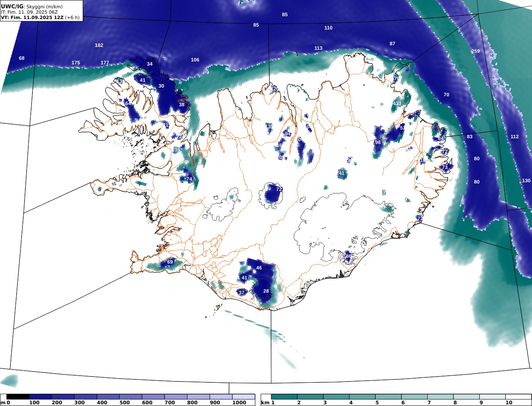Image resolution: width=532 pixels, height=406 pixels.
Task: Select the visibility value 94
Action: tap(288, 134)
